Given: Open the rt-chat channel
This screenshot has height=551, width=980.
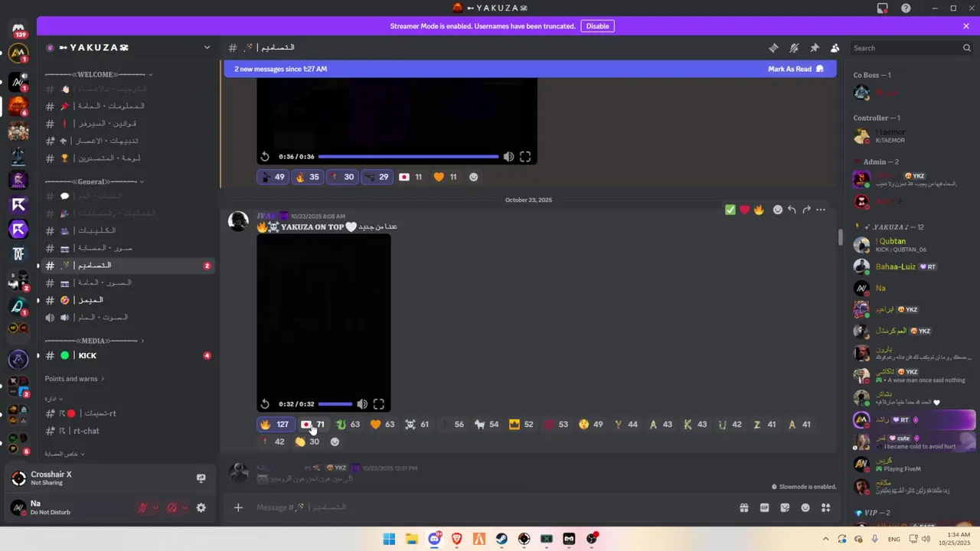Looking at the screenshot, I should tap(127, 431).
